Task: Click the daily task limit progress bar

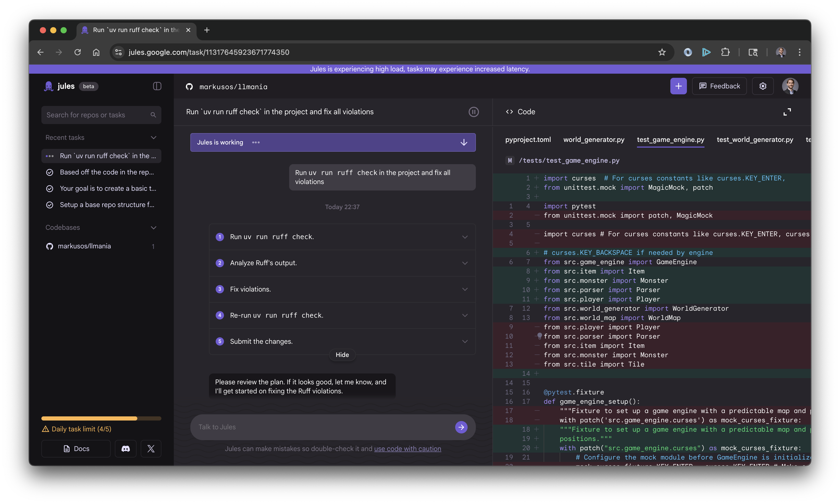Action: [x=101, y=418]
